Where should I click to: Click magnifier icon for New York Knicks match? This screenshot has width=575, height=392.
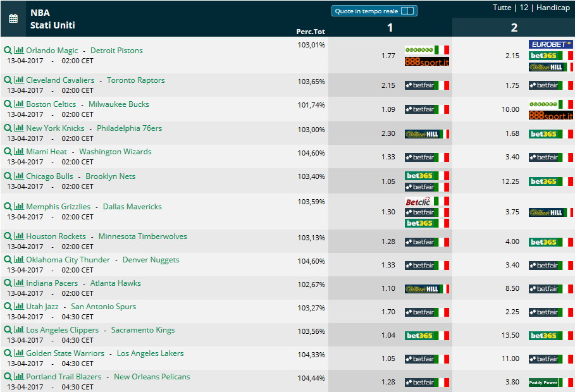[x=8, y=128]
